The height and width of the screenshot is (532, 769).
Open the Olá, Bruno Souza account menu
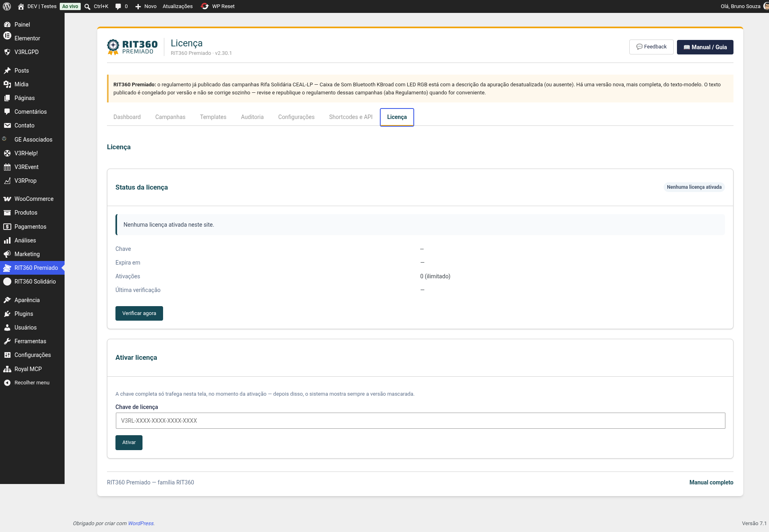[744, 6]
